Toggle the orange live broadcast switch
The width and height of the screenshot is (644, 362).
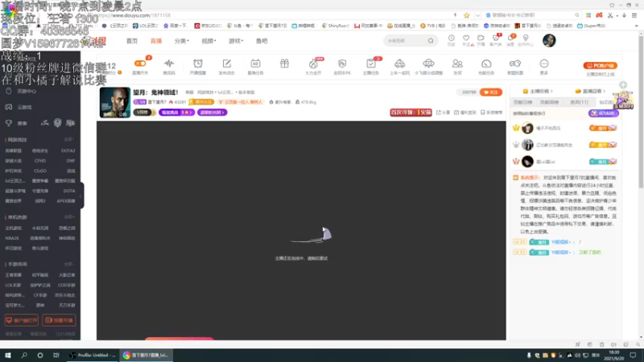(140, 64)
